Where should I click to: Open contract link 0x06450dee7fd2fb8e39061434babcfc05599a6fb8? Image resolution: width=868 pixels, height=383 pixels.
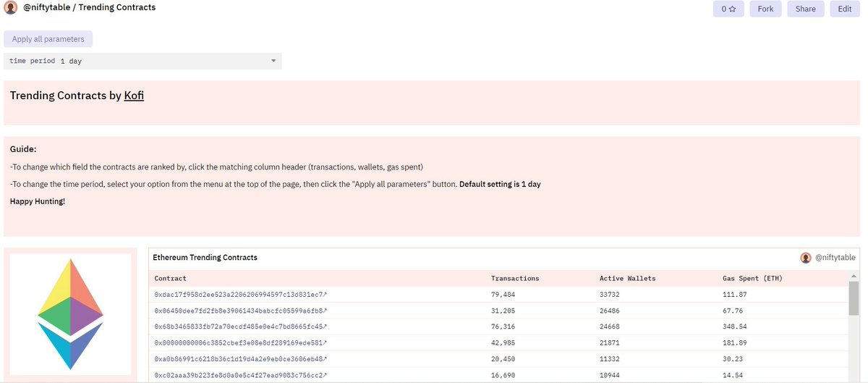[x=241, y=311]
